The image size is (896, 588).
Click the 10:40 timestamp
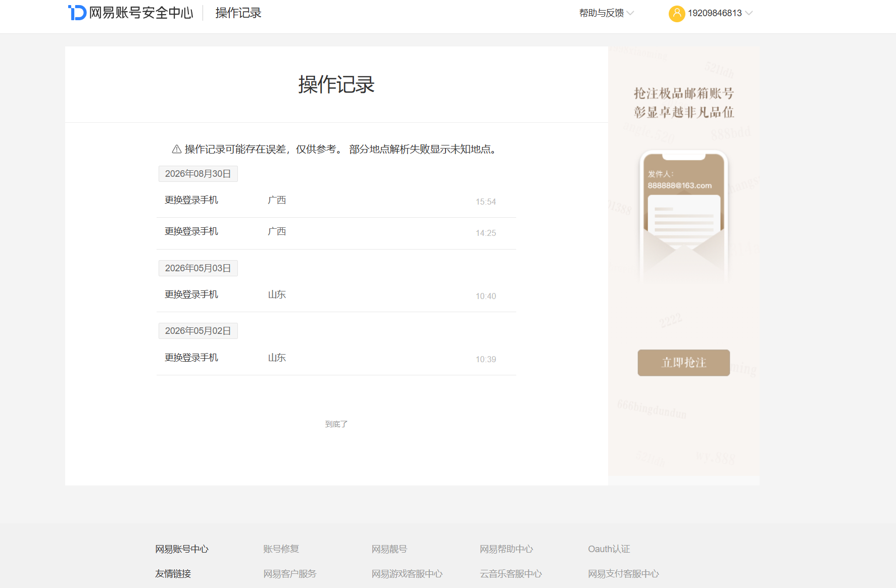tap(486, 296)
